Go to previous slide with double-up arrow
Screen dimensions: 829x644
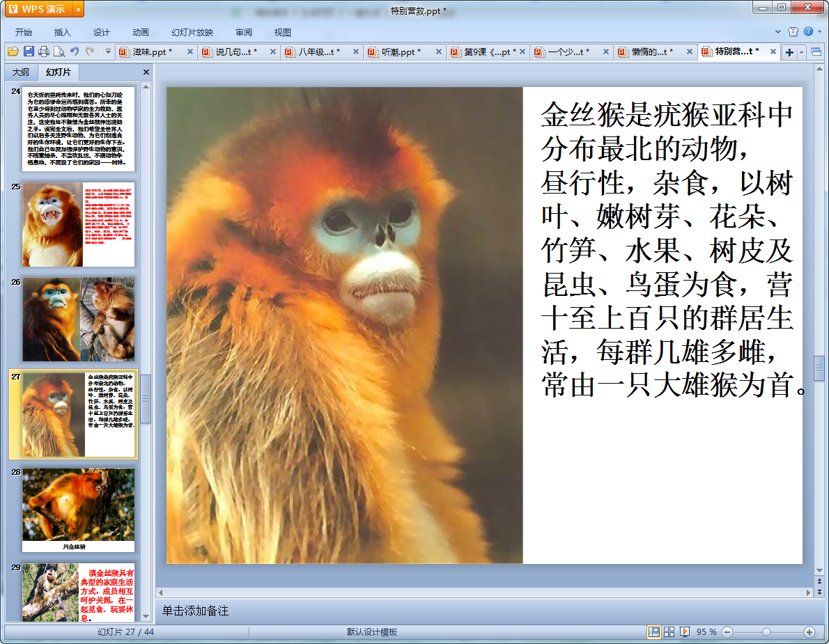(819, 581)
